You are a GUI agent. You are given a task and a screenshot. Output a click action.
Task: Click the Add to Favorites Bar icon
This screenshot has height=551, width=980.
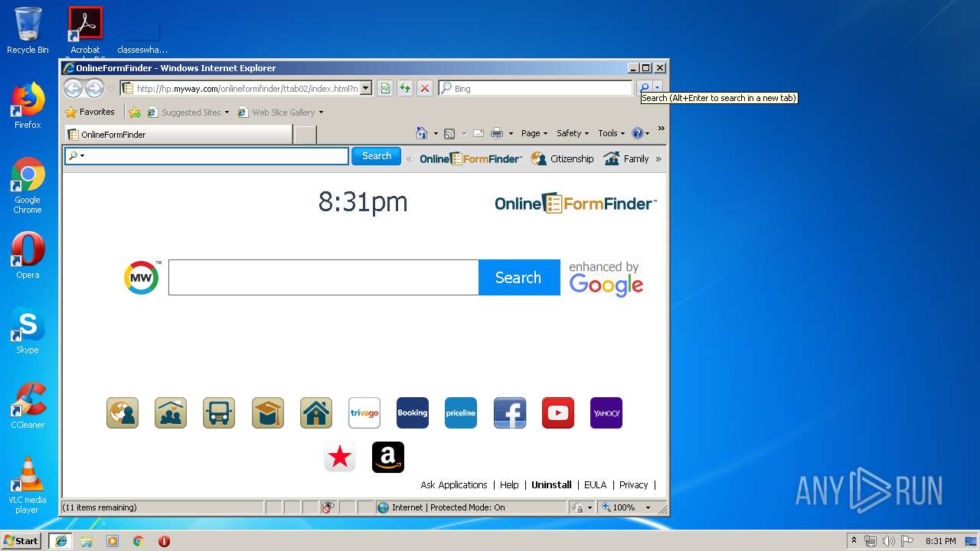coord(135,112)
